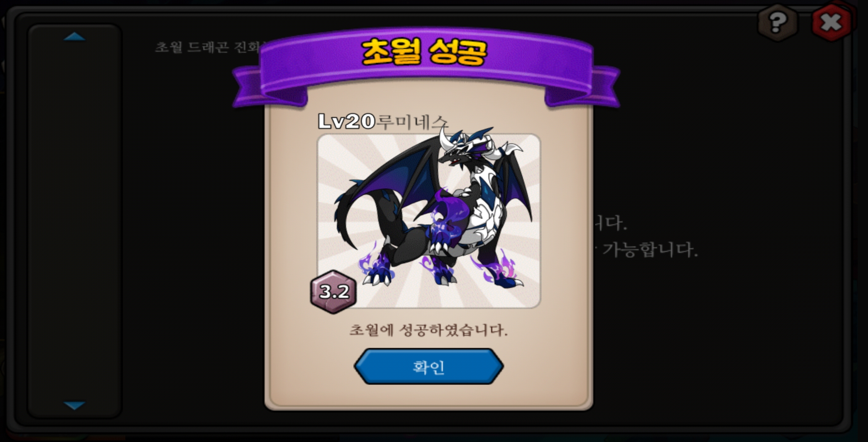Tap the 루미네스 dragon name text

[412, 122]
